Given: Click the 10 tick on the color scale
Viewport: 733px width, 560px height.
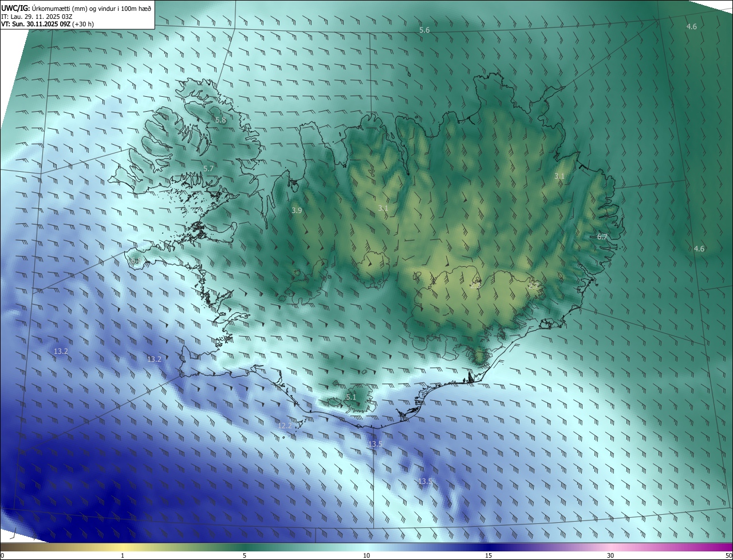Looking at the screenshot, I should click(366, 556).
